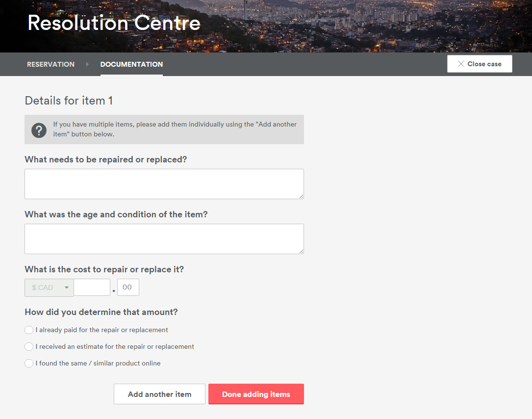Choose "I received an estimate" radio option

pos(29,347)
